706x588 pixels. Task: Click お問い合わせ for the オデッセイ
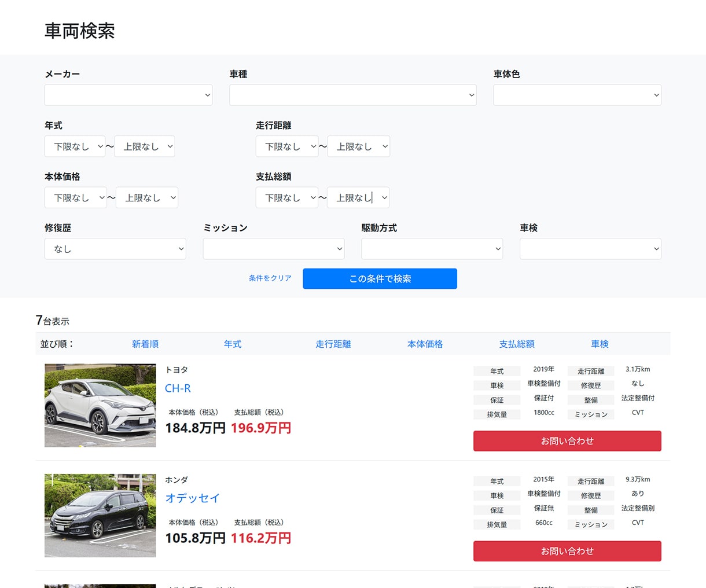567,551
